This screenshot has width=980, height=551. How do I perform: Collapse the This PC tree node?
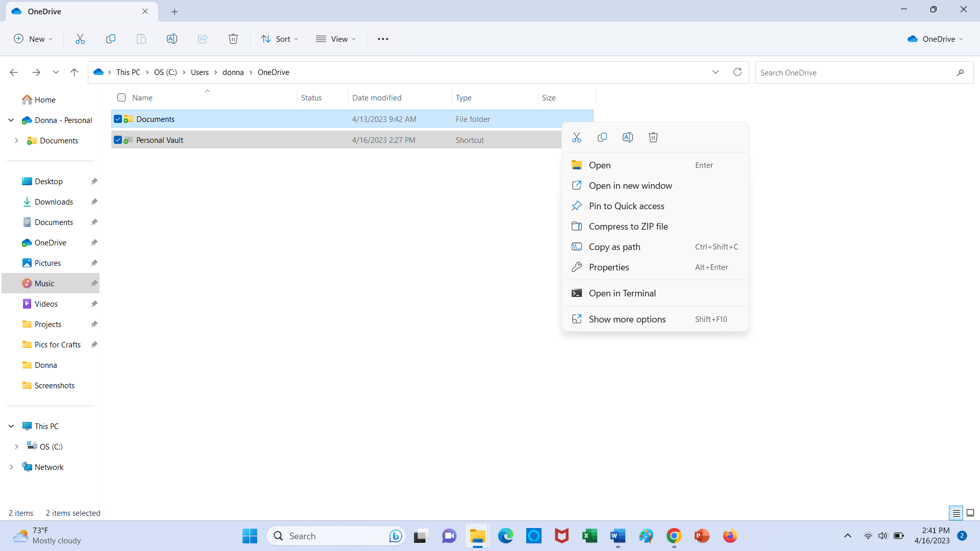click(11, 426)
